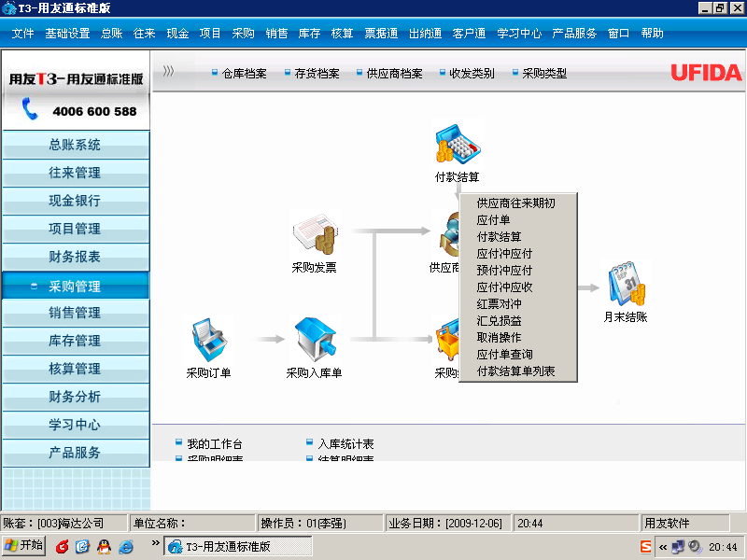Open the 客户通 menu

point(469,34)
